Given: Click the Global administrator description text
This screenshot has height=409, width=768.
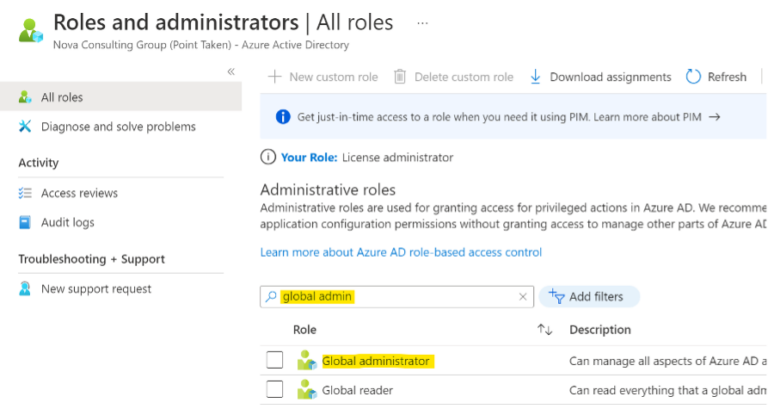Looking at the screenshot, I should coord(668,361).
